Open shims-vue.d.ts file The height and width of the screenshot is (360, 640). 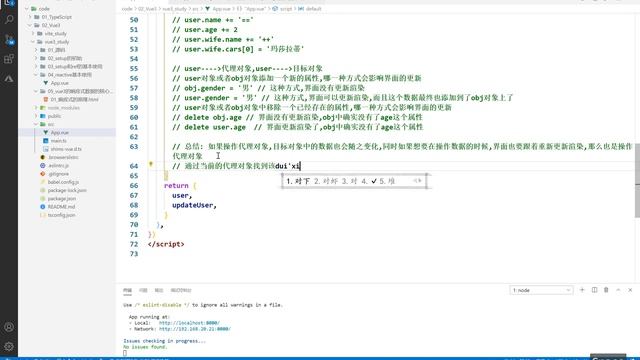(x=66, y=149)
